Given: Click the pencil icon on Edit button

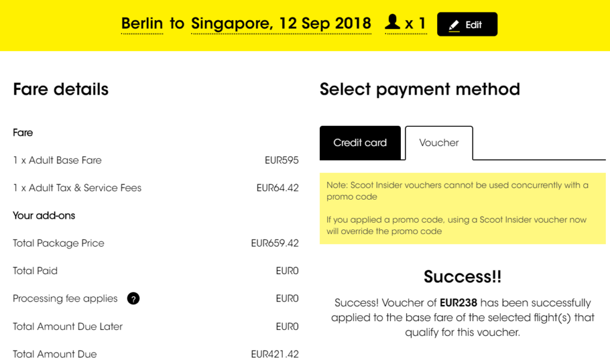Looking at the screenshot, I should pyautogui.click(x=453, y=25).
